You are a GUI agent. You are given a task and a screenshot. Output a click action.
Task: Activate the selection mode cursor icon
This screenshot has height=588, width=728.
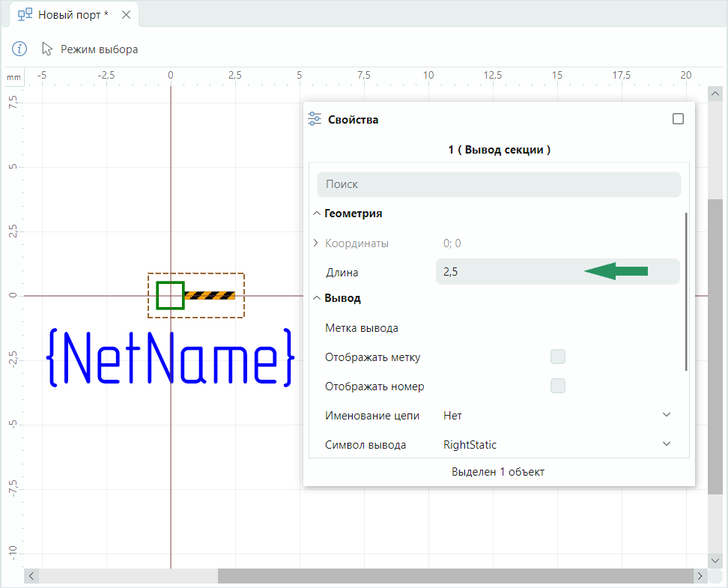48,49
